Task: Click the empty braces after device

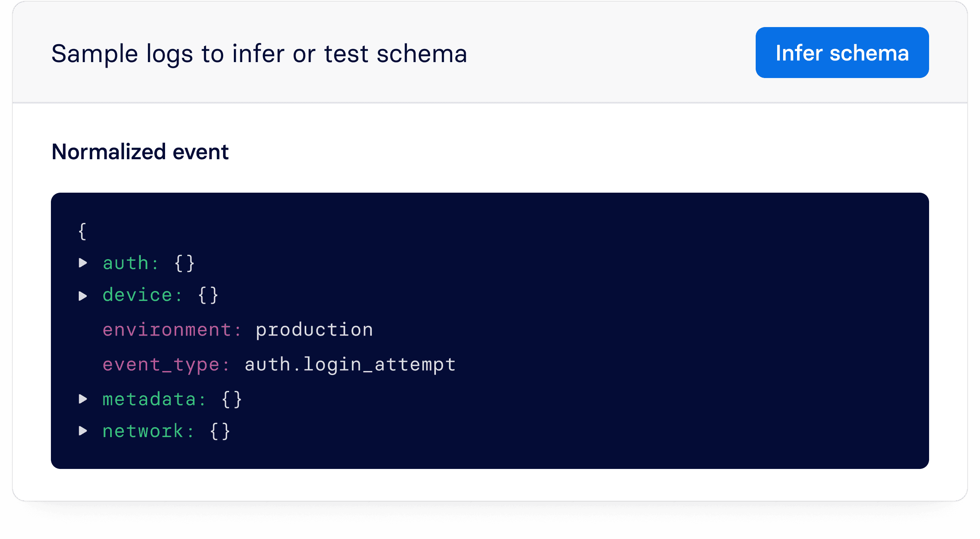Action: click(208, 295)
